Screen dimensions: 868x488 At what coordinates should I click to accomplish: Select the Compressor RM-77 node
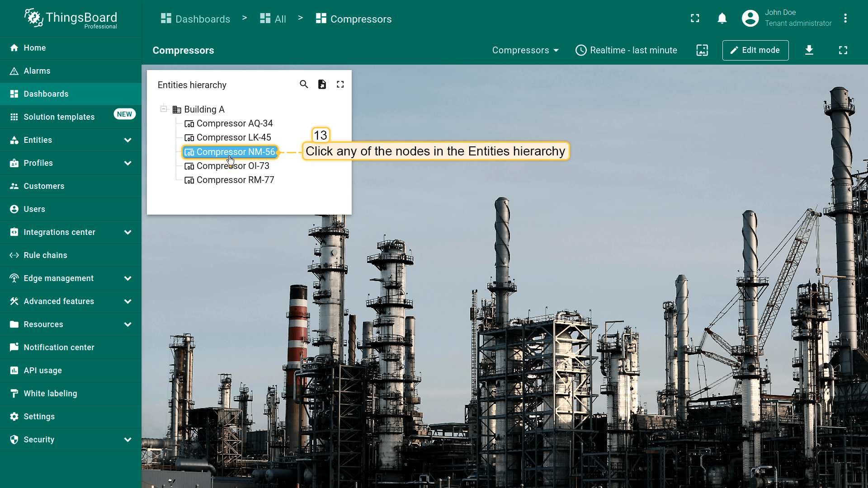(235, 180)
